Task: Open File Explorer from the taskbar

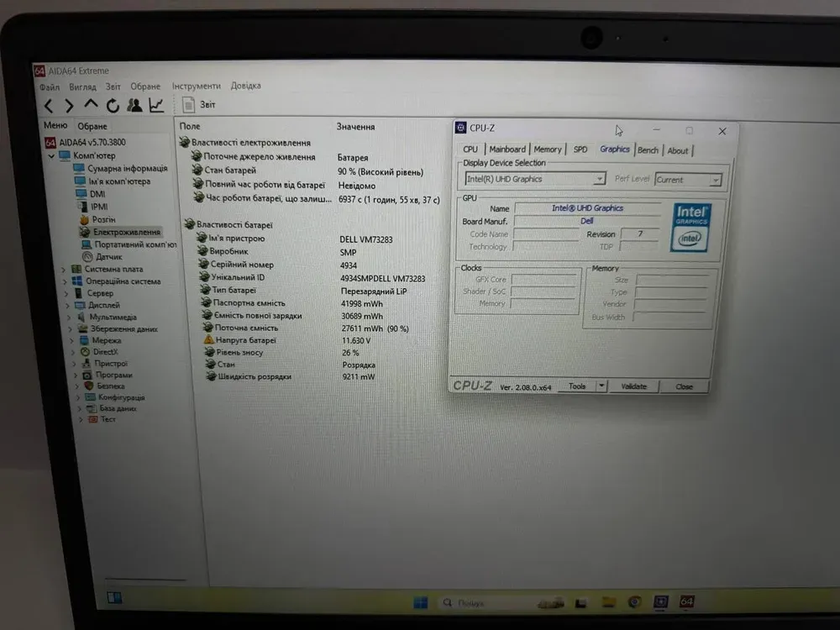Action: tap(609, 602)
